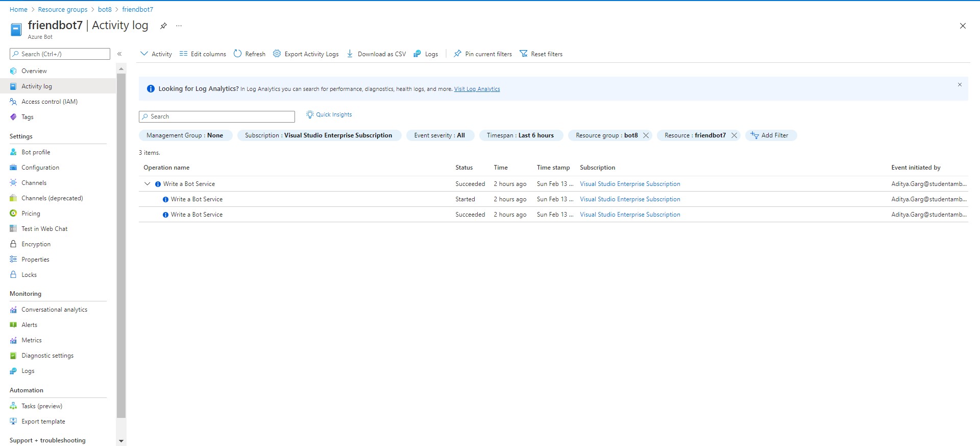This screenshot has height=446, width=980.
Task: Open Alerts under Monitoring
Action: [58, 325]
